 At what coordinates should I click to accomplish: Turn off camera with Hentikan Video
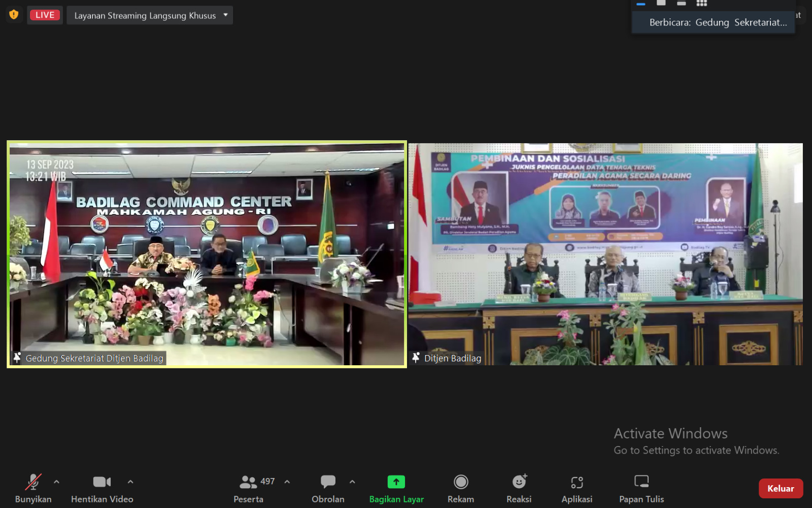tap(102, 488)
